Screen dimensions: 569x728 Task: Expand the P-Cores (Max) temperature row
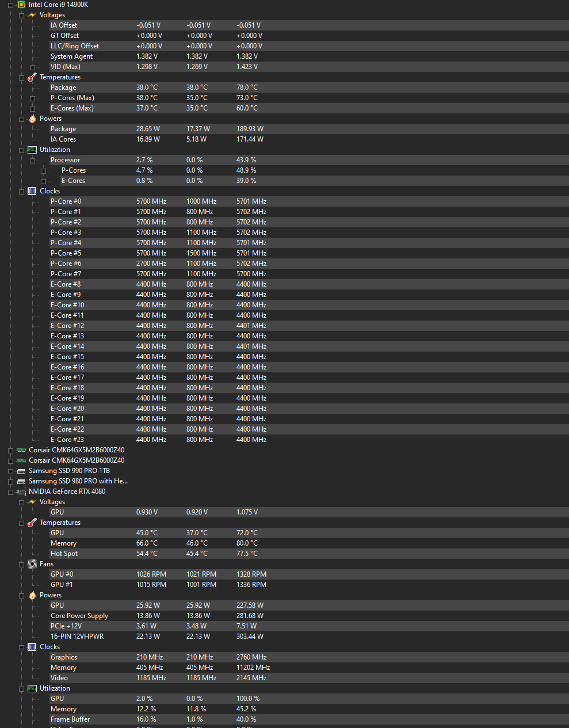[x=32, y=98]
